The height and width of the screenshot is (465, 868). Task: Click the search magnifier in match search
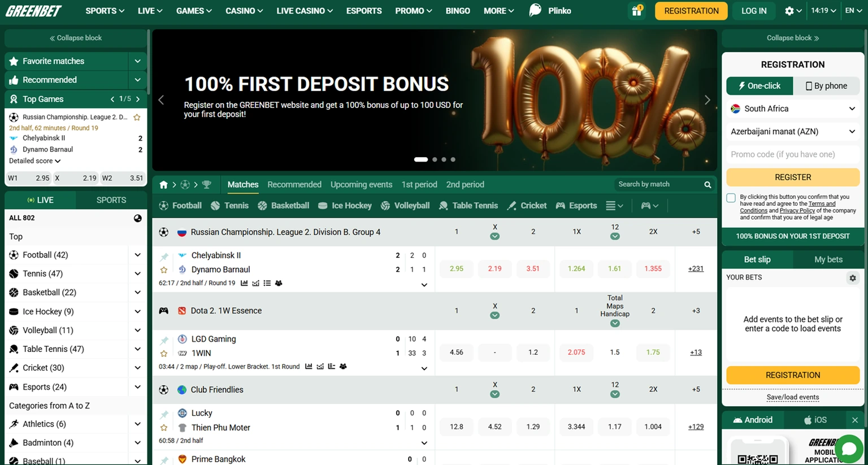tap(708, 185)
